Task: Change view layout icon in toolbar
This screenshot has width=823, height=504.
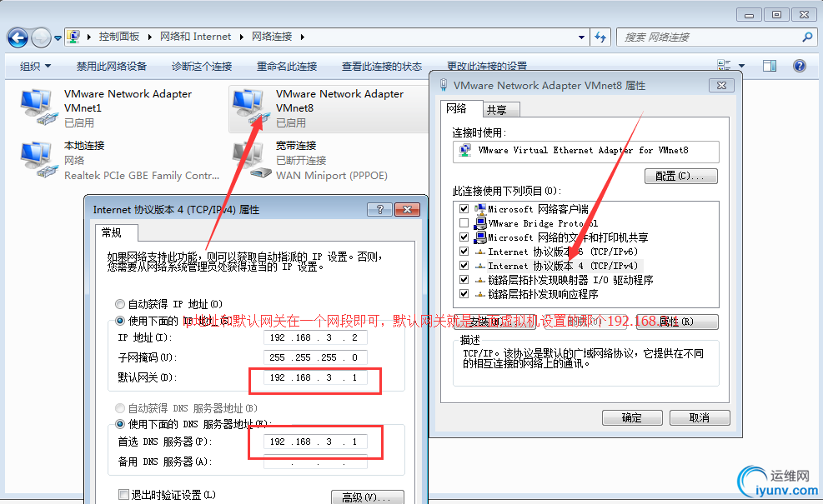Action: tap(724, 66)
